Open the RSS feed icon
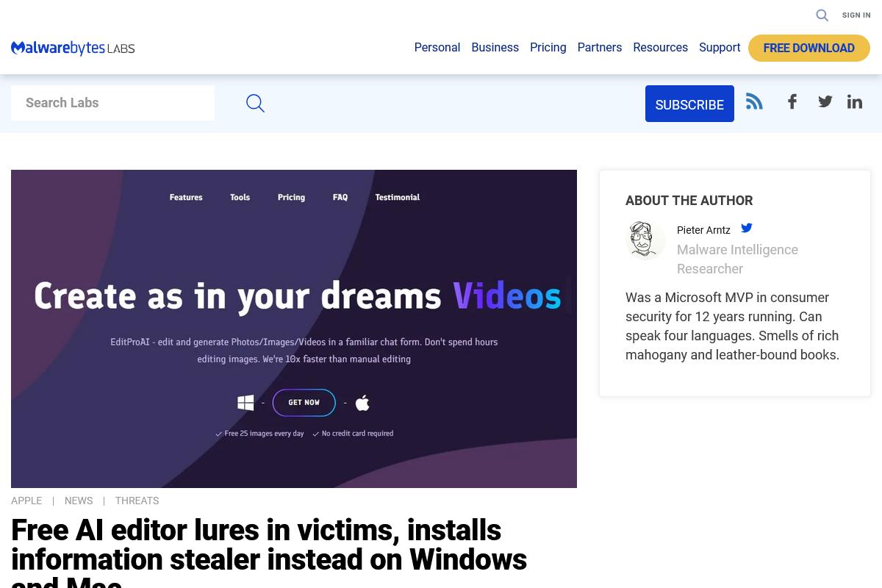The width and height of the screenshot is (882, 588). [754, 101]
